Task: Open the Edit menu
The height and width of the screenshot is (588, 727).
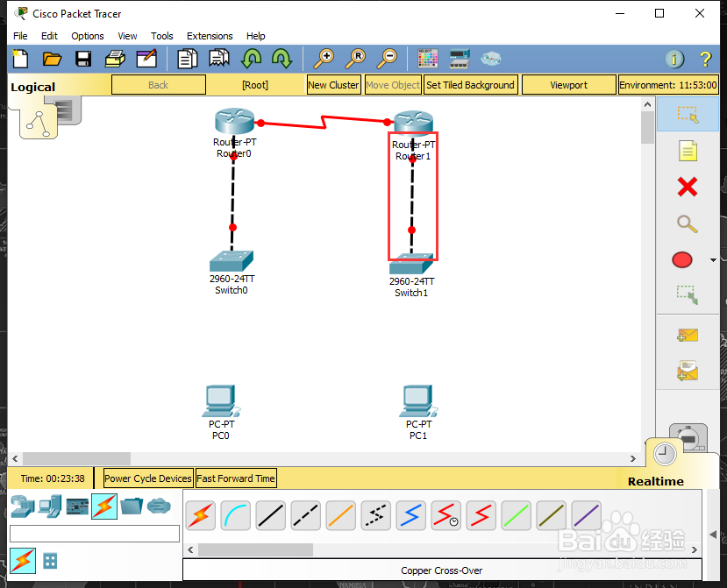Action: click(49, 36)
